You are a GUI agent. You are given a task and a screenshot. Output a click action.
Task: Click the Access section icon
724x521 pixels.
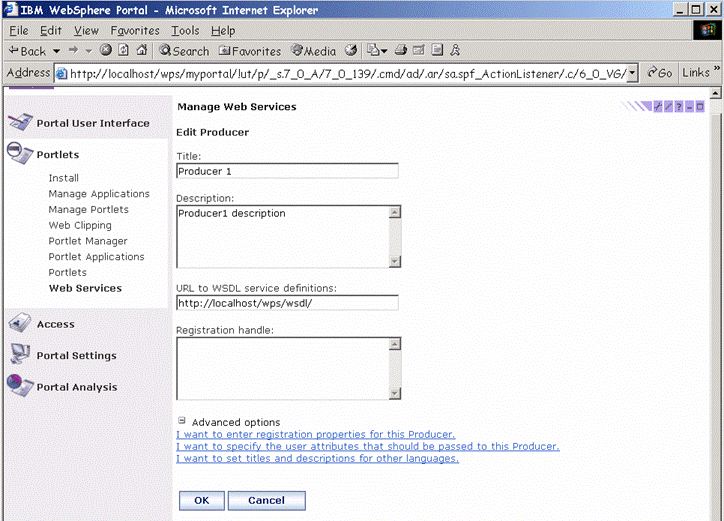click(x=20, y=323)
